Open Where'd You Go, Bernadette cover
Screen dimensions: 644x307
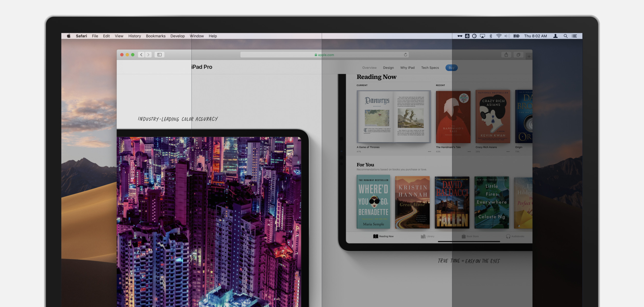tap(373, 202)
